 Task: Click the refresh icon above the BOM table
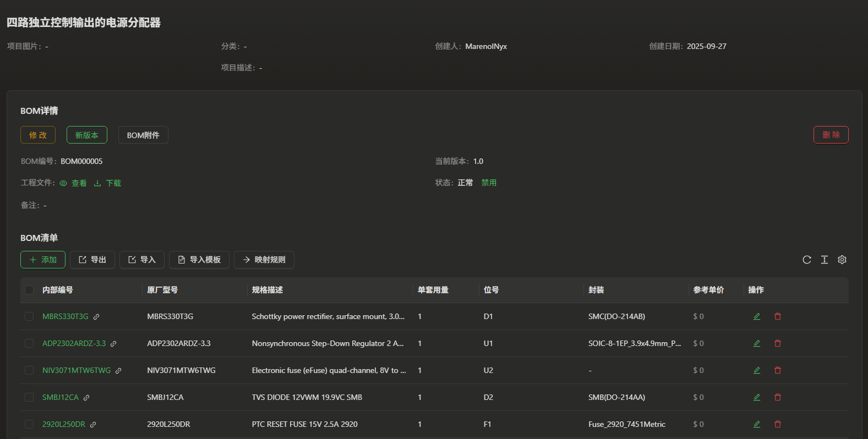click(806, 260)
